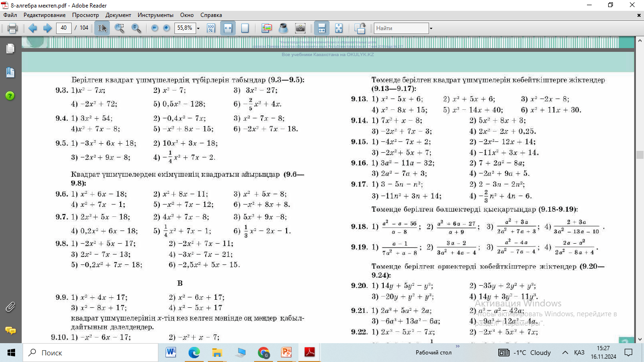The image size is (644, 362).
Task: Go to the previous page with the left arrow
Action: pos(33,28)
